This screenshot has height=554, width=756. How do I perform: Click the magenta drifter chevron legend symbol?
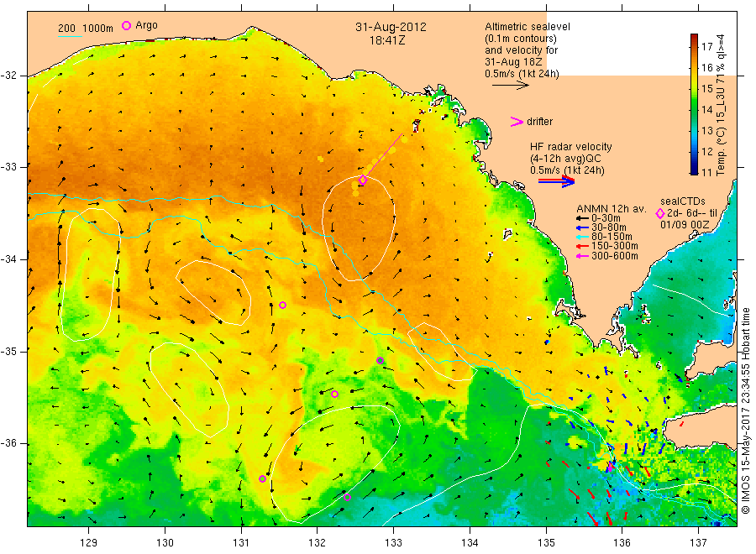coord(517,122)
